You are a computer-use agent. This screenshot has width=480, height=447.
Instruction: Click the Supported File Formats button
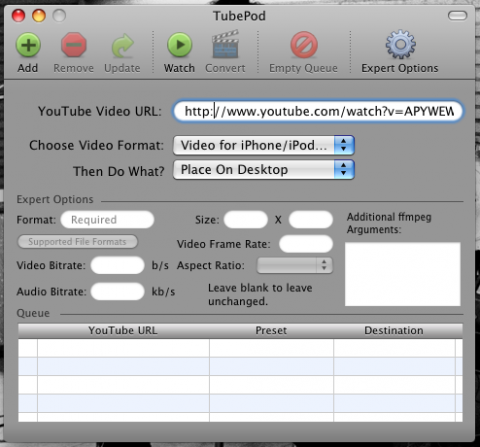77,242
